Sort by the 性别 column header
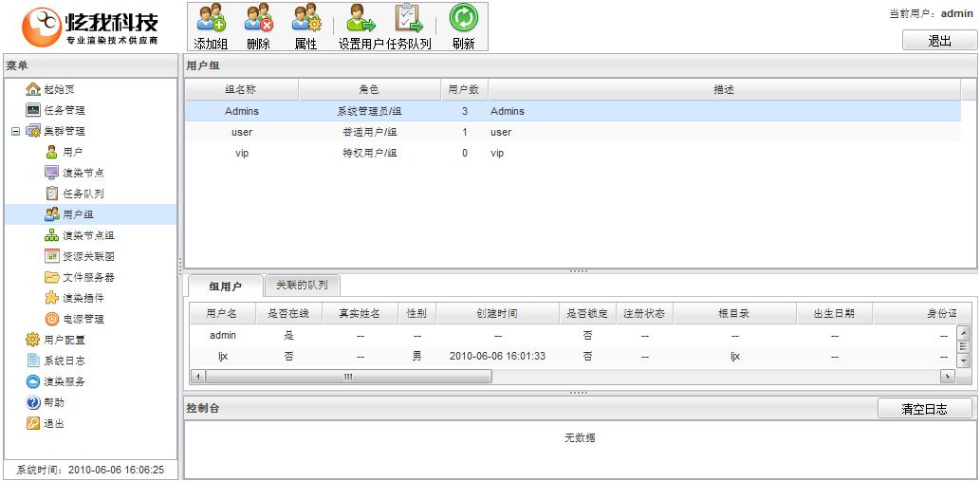The image size is (980, 481). pos(416,313)
